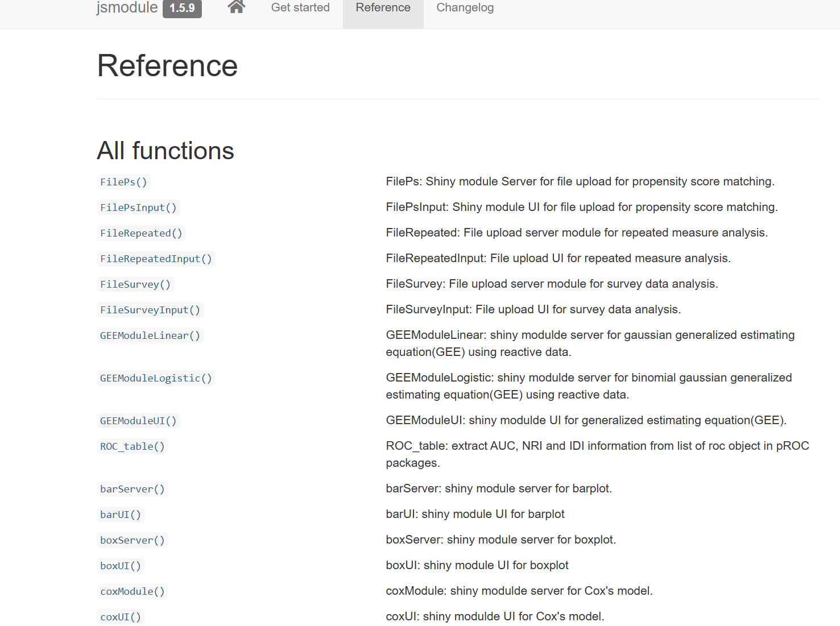The image size is (840, 626).
Task: Open FileRepeatedInput() reference link
Action: tap(156, 259)
